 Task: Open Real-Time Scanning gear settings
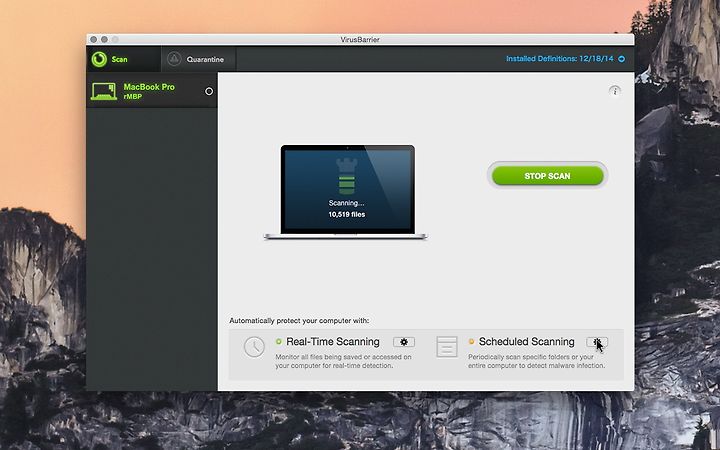pos(404,342)
